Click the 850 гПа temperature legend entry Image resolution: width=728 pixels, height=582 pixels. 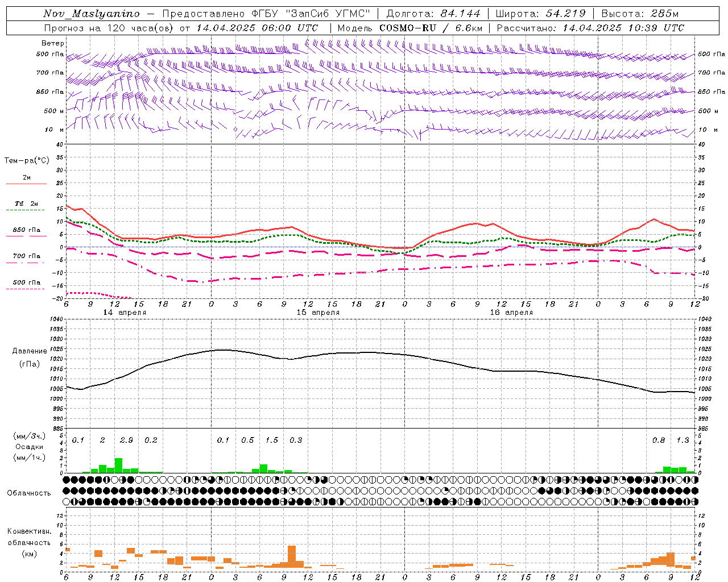tap(27, 230)
